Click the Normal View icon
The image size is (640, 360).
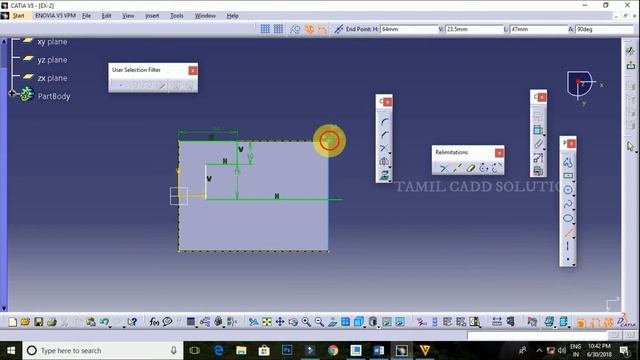332,322
